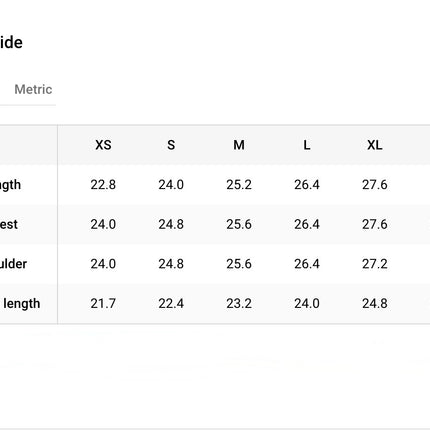Viewport: 430px width, 430px height.
Task: Switch to the Metric tab
Action: coord(33,89)
